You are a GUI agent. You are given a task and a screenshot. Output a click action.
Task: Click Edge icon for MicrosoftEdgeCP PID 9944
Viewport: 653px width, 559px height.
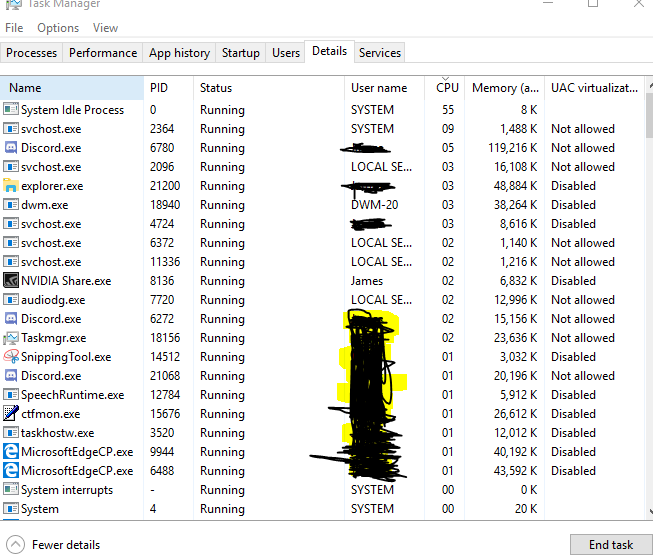pyautogui.click(x=11, y=452)
